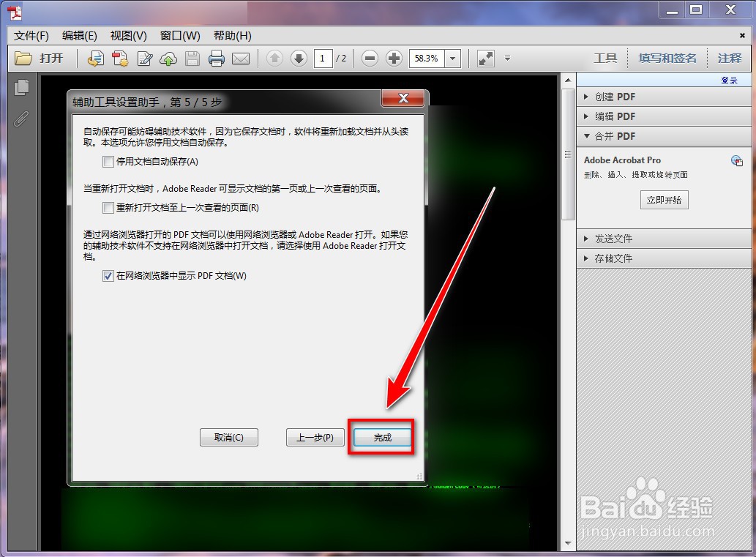Click the email attachment icon
756x557 pixels.
pyautogui.click(x=242, y=58)
